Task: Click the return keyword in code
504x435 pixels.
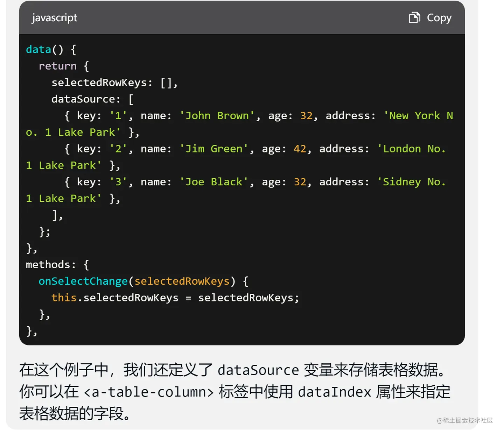Action: (x=57, y=66)
